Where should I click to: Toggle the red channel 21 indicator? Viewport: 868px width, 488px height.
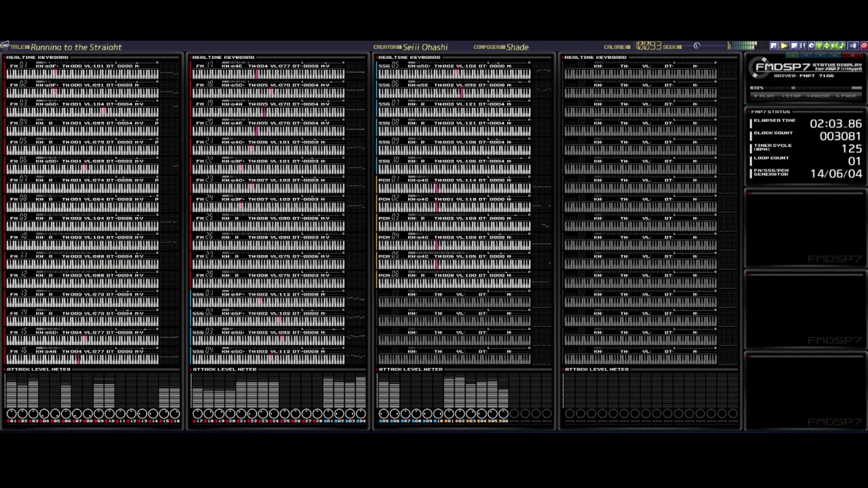coord(241,421)
